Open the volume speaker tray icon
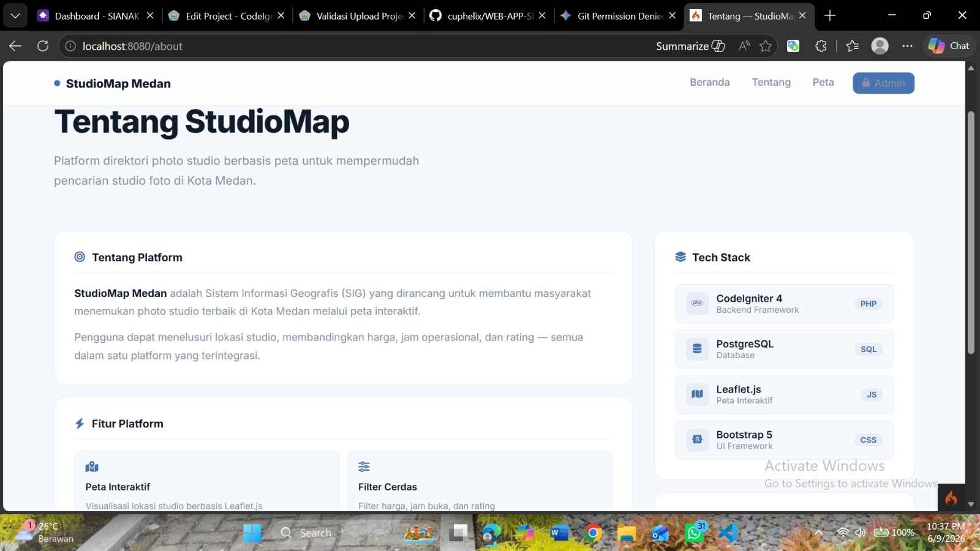This screenshot has width=980, height=551. click(x=861, y=533)
